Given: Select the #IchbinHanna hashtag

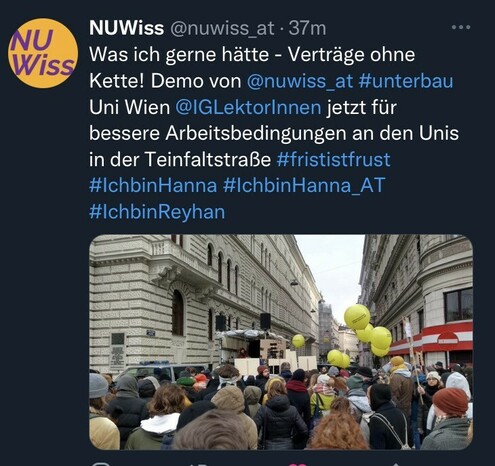Looking at the screenshot, I should 153,186.
